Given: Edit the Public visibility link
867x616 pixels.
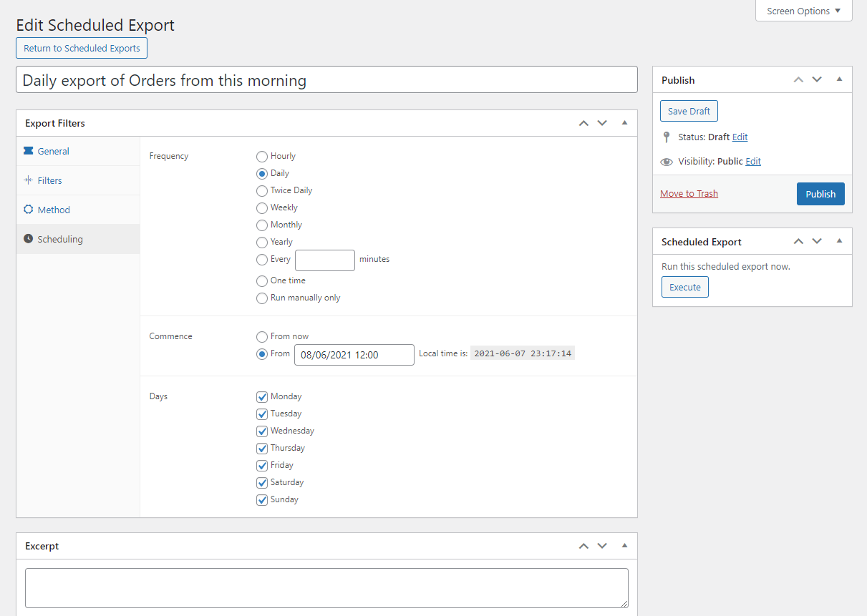Looking at the screenshot, I should click(753, 162).
